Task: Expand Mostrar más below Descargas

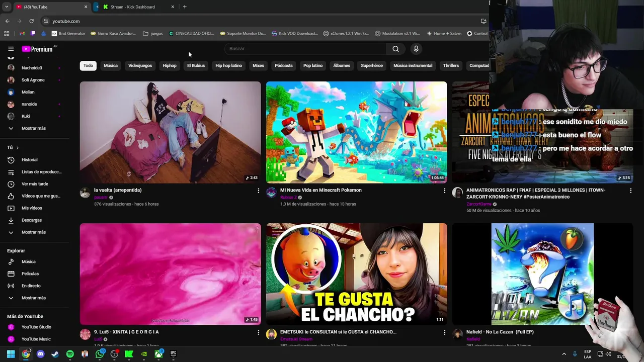Action: click(x=34, y=232)
